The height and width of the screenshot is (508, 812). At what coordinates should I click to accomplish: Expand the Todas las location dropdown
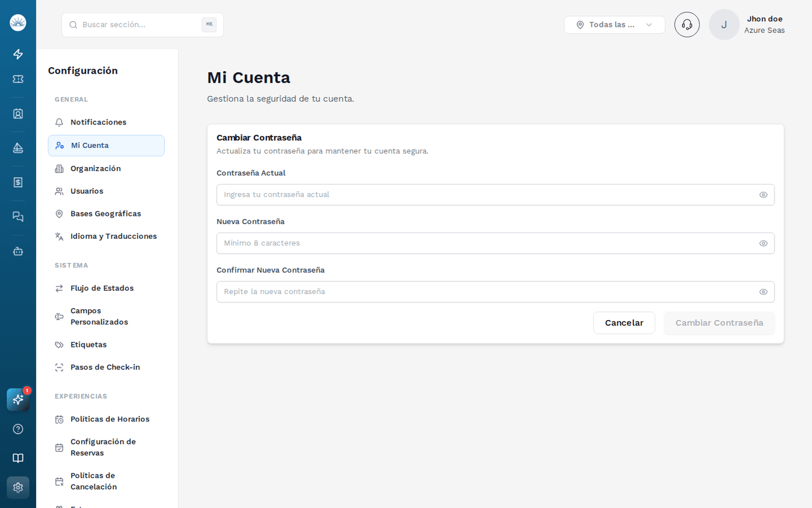tap(614, 25)
